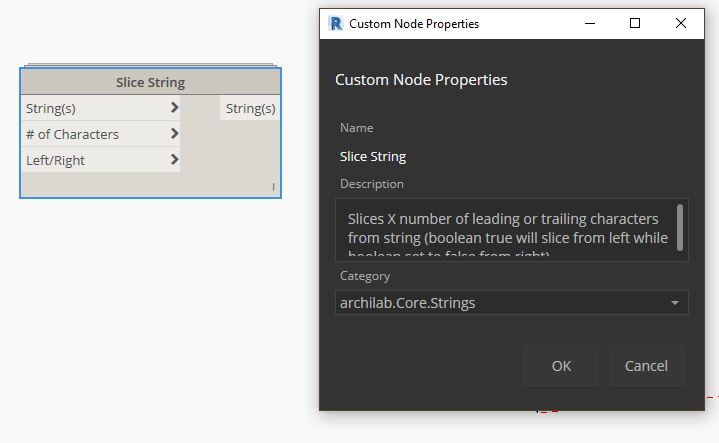Click the # of Characters input label
Image resolution: width=719 pixels, height=443 pixels.
(x=72, y=134)
